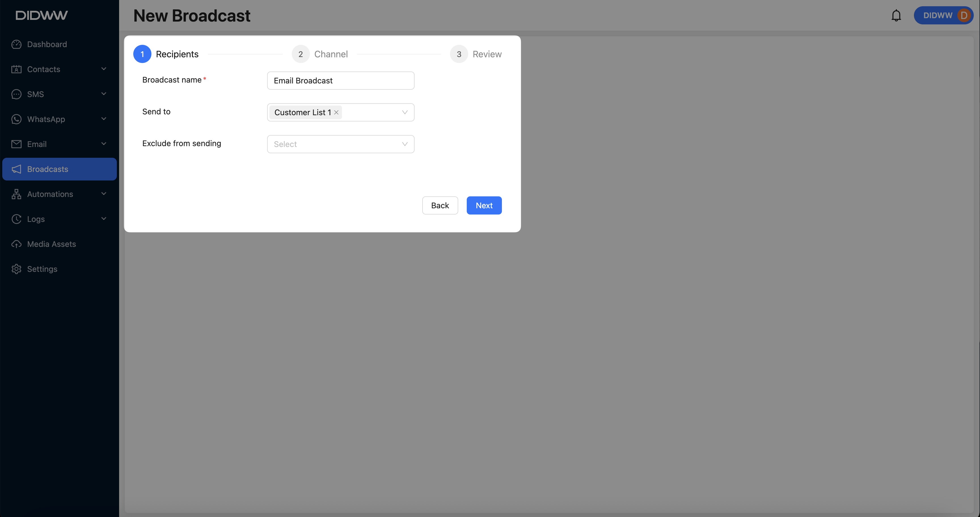This screenshot has height=517, width=980.
Task: Click the Next button
Action: (484, 206)
